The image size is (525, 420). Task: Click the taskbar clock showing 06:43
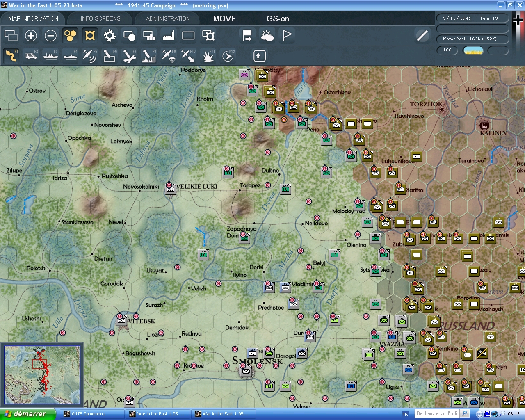(x=514, y=414)
